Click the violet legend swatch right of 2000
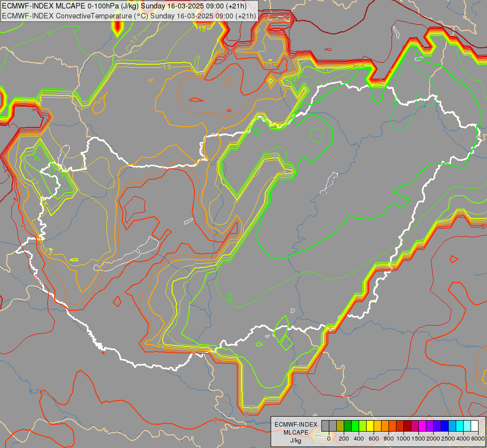The height and width of the screenshot is (448, 487). point(438,426)
